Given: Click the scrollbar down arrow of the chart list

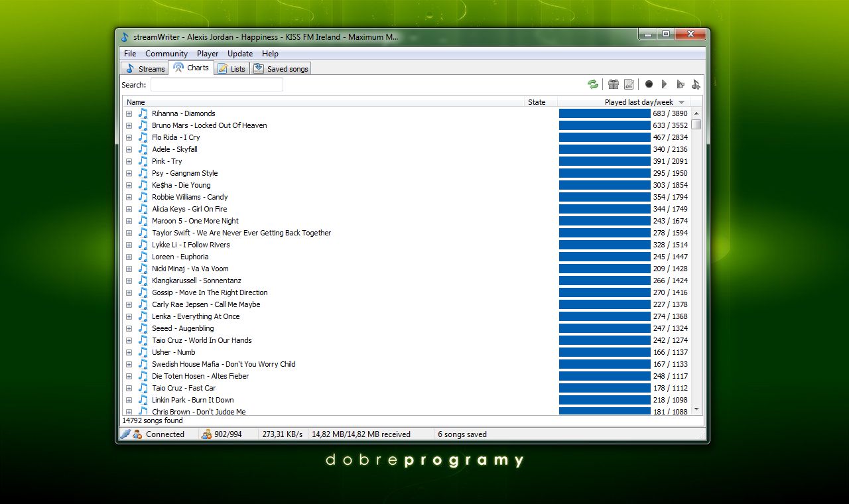Looking at the screenshot, I should [696, 409].
